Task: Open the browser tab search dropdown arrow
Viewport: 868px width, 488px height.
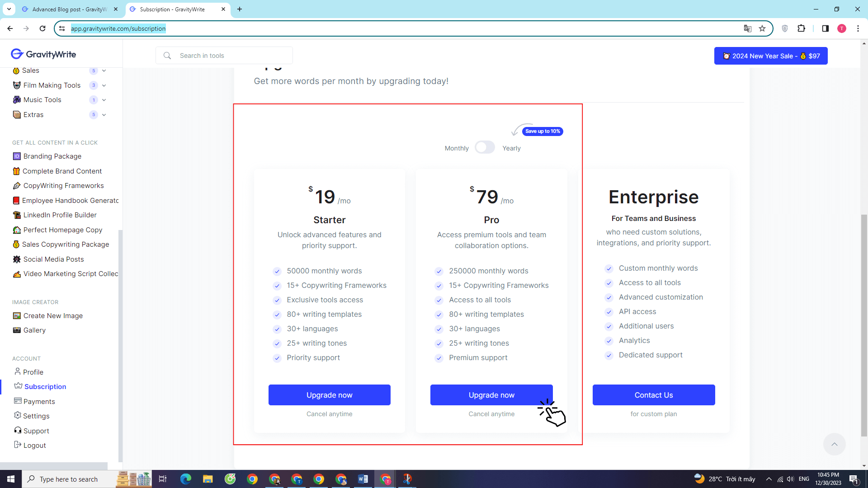Action: pyautogui.click(x=9, y=9)
